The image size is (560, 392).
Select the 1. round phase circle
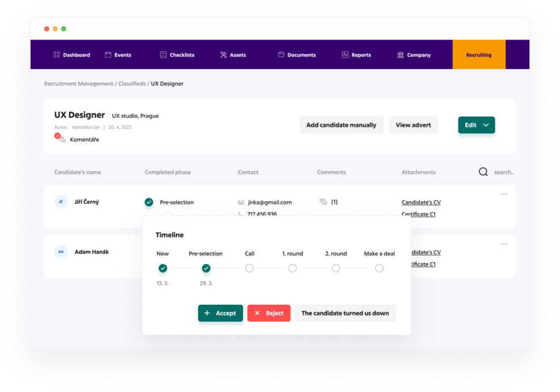tap(292, 268)
